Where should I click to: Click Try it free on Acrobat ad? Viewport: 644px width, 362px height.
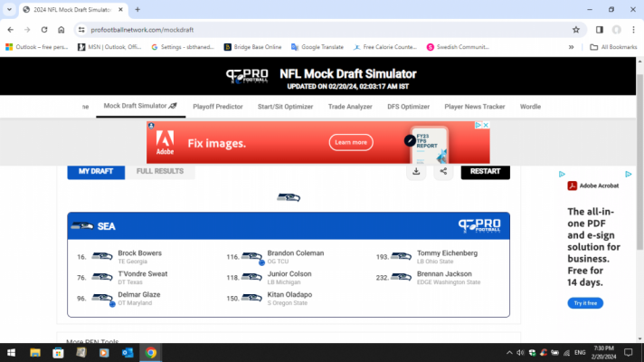(x=585, y=303)
